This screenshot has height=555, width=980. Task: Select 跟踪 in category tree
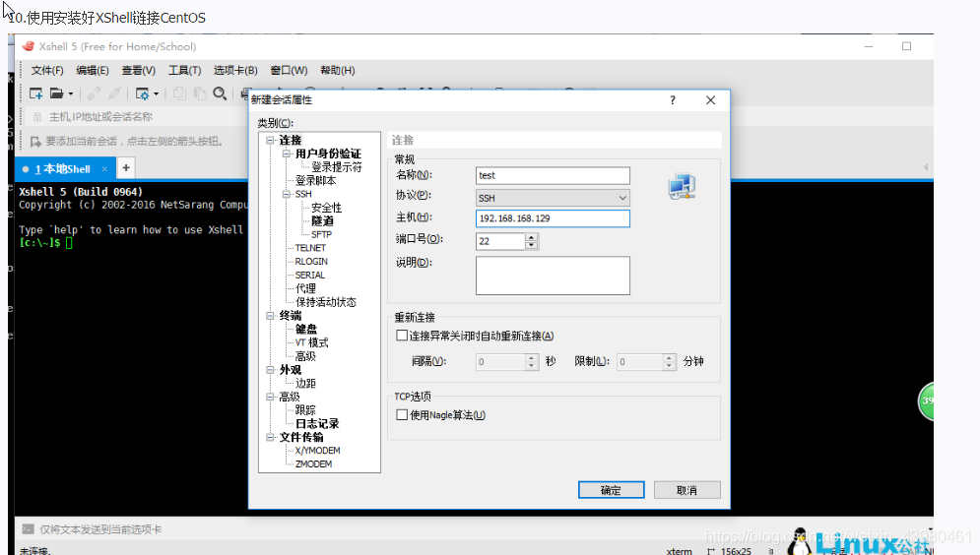(x=305, y=410)
